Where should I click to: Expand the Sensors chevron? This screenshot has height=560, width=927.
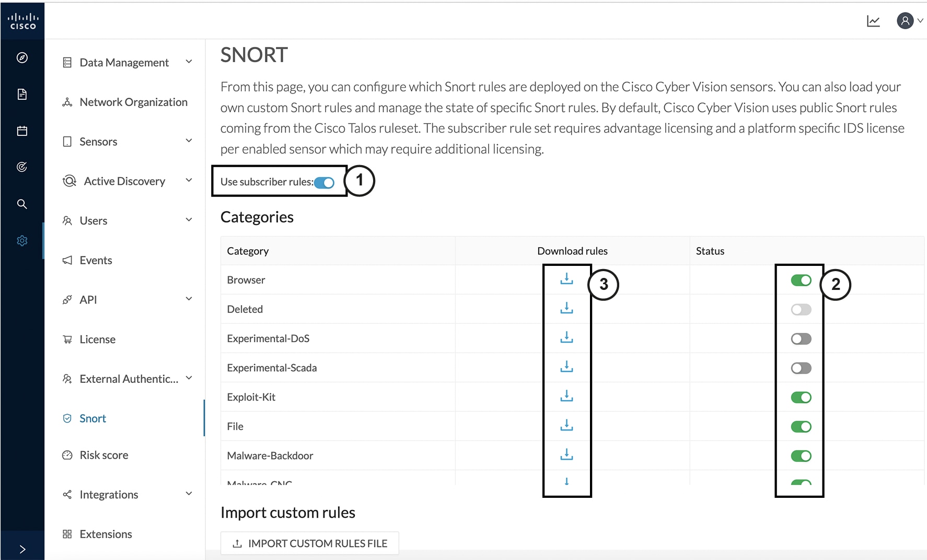point(189,141)
